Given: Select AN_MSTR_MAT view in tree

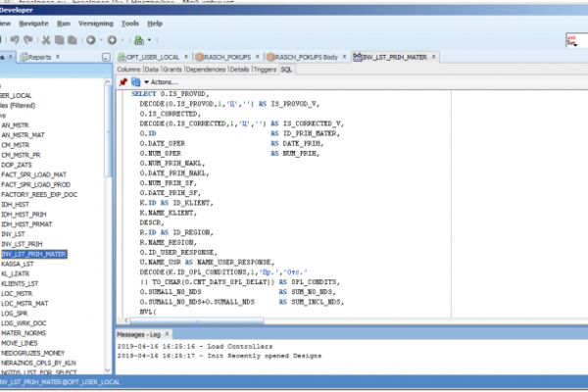Looking at the screenshot, I should point(23,134).
